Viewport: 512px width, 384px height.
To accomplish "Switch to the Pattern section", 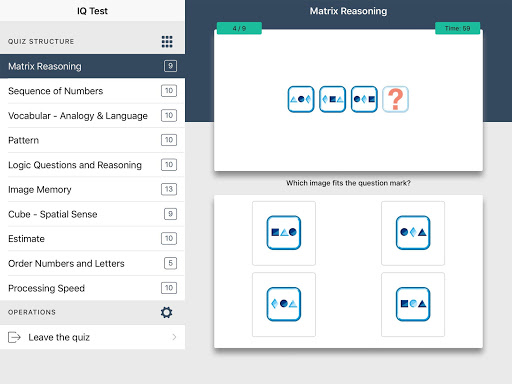I will (92, 140).
